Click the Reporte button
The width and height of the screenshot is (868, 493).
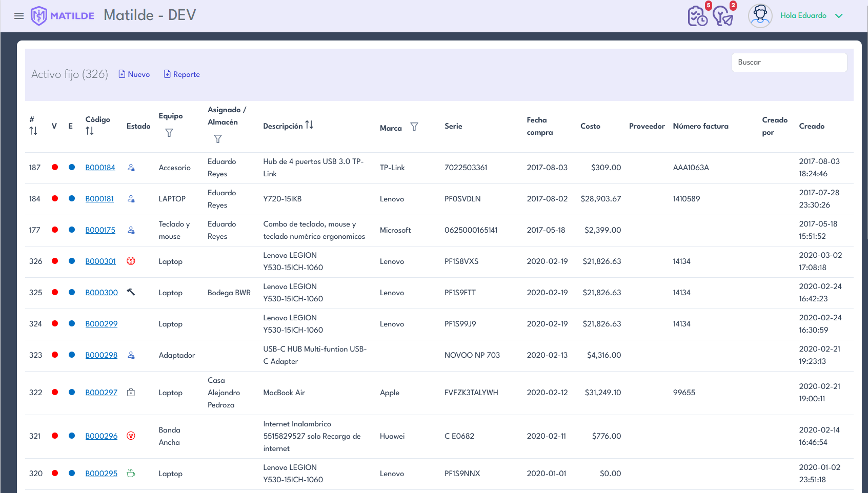[182, 74]
